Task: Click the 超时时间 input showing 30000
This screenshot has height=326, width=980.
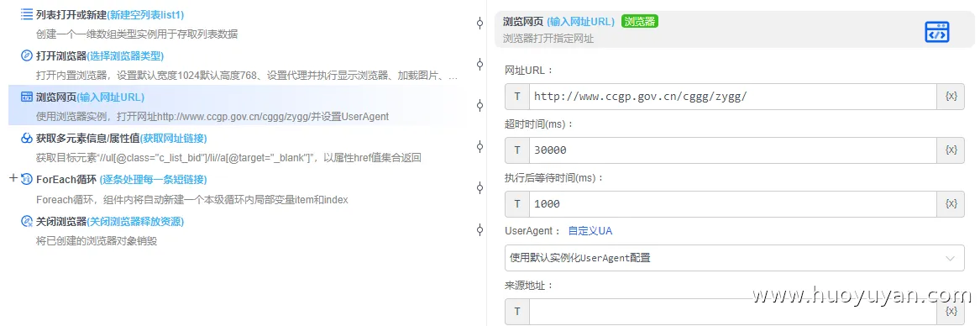Action: click(x=733, y=150)
